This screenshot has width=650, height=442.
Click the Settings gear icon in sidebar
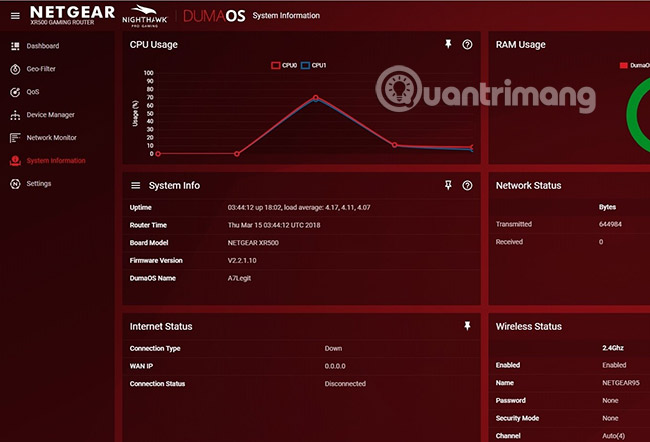click(15, 184)
